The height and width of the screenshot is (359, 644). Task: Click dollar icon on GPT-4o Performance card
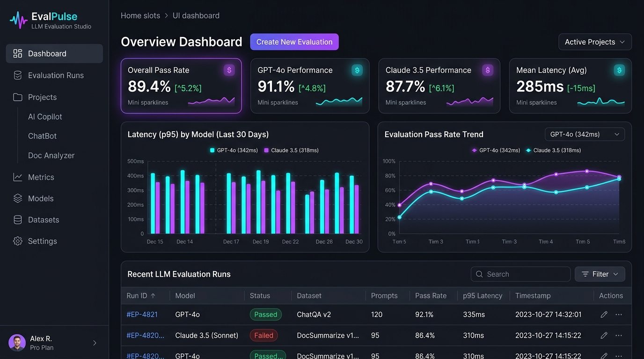[x=357, y=70]
